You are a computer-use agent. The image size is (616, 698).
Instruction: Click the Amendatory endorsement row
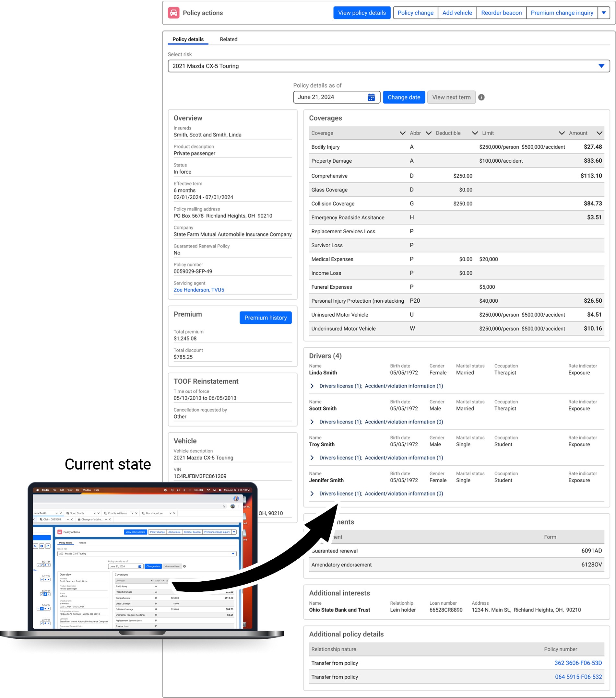[456, 565]
